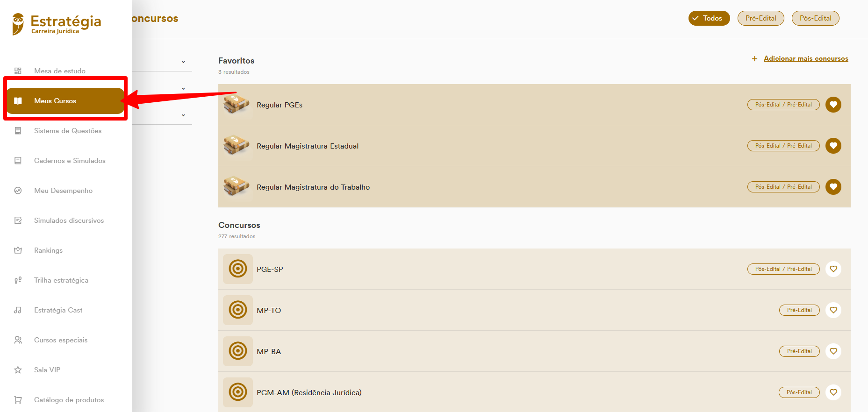The height and width of the screenshot is (412, 868).
Task: Expand the first filter chevron
Action: (183, 62)
